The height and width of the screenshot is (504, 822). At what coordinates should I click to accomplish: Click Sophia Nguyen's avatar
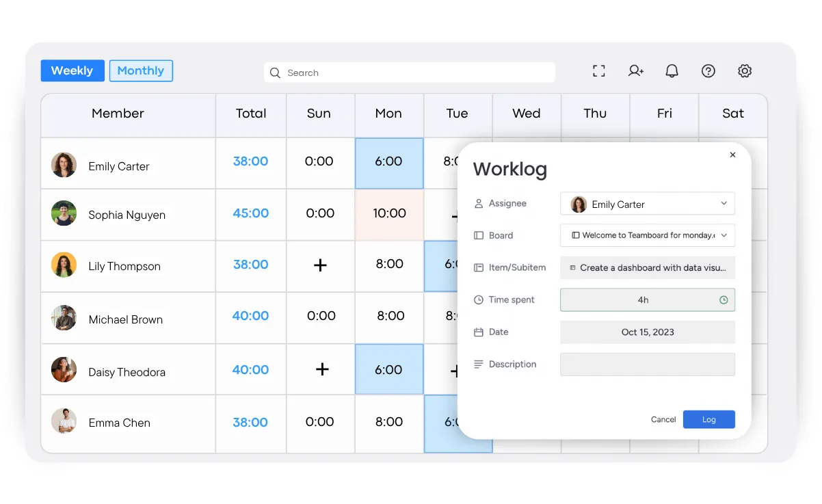pyautogui.click(x=64, y=213)
